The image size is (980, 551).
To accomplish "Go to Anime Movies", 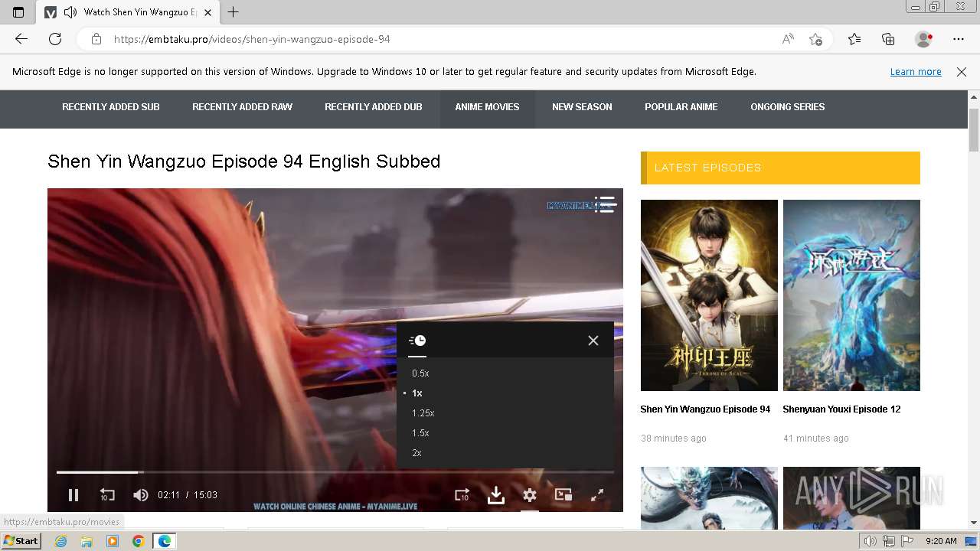I will tap(487, 107).
